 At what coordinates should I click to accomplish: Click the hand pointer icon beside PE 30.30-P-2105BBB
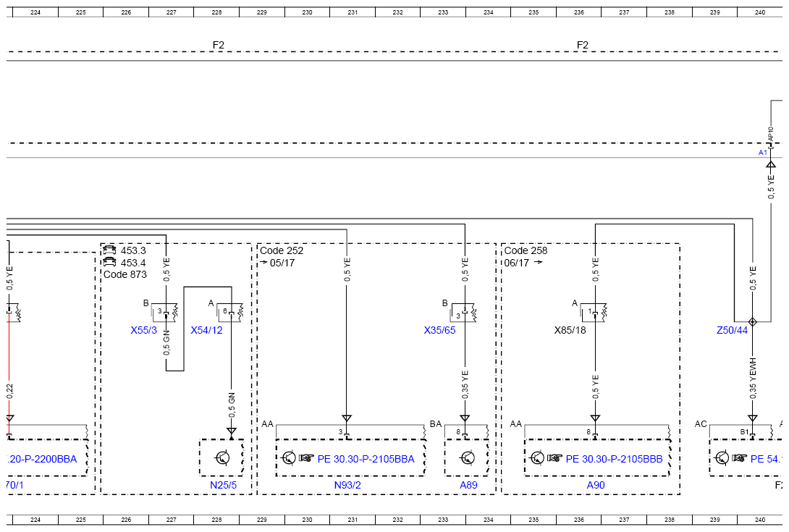click(x=555, y=458)
